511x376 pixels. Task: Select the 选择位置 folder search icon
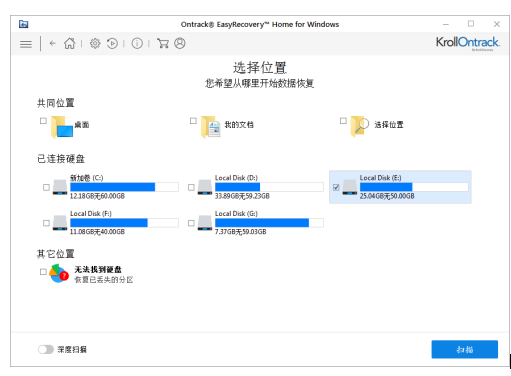pos(360,127)
